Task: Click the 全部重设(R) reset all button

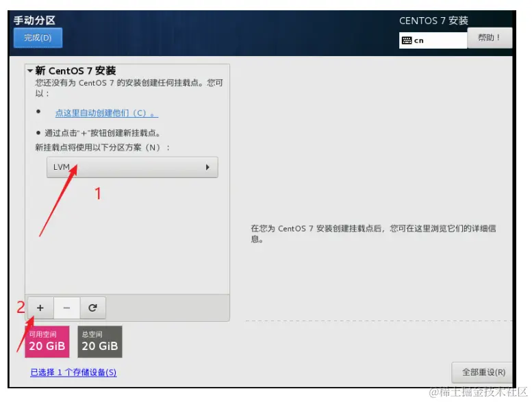Action: pos(483,372)
